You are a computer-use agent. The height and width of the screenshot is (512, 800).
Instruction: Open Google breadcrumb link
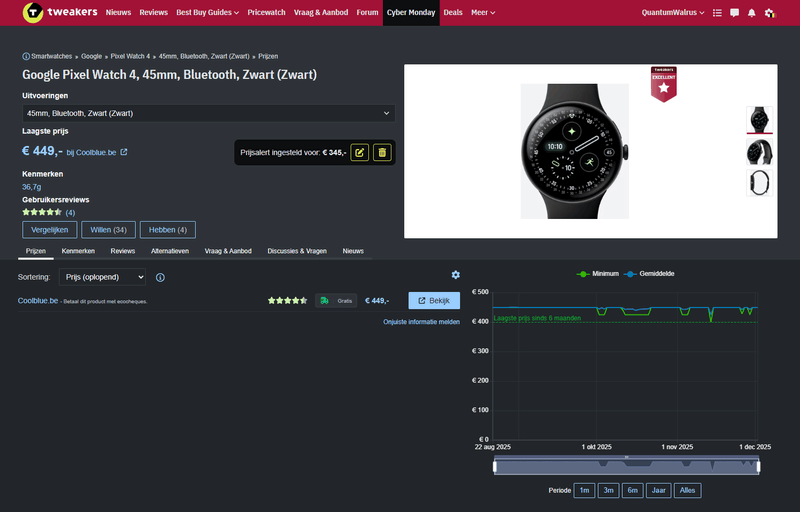[91, 56]
